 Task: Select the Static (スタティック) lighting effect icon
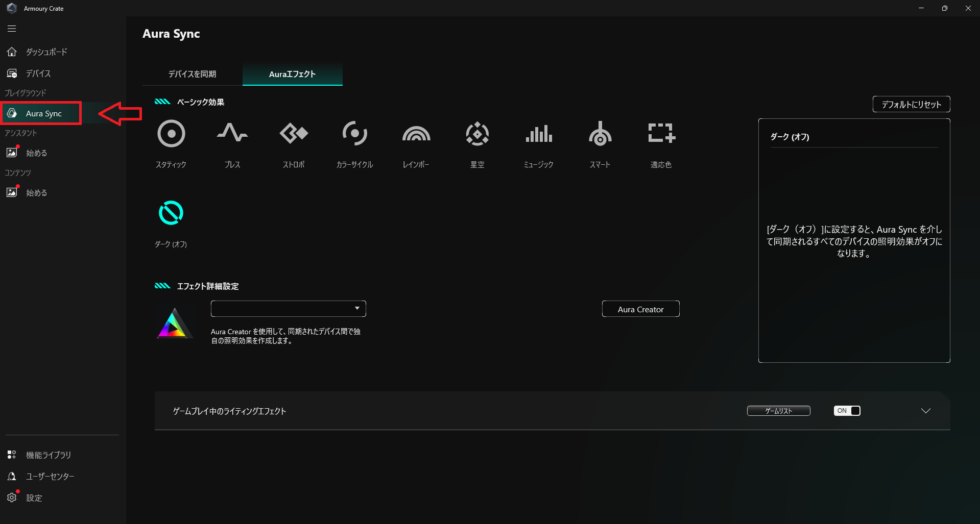(x=171, y=134)
